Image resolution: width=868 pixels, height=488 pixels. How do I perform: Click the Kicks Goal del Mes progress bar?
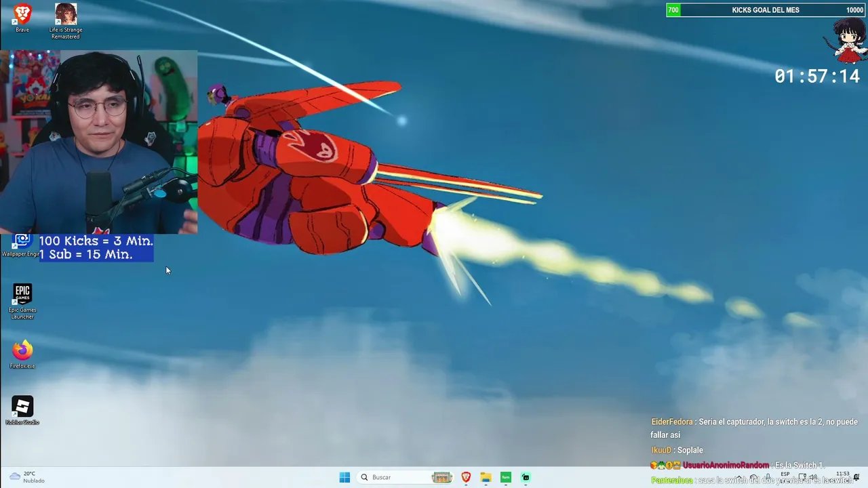pyautogui.click(x=766, y=10)
